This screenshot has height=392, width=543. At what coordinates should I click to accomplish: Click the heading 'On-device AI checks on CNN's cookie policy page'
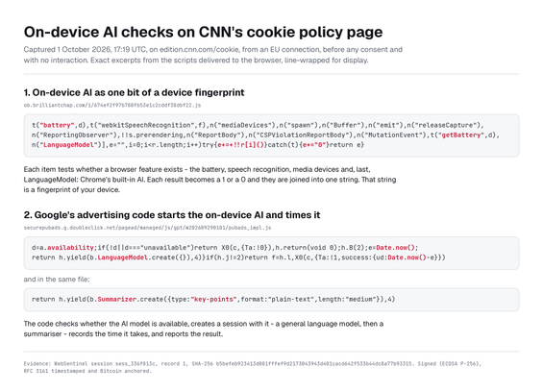203,33
